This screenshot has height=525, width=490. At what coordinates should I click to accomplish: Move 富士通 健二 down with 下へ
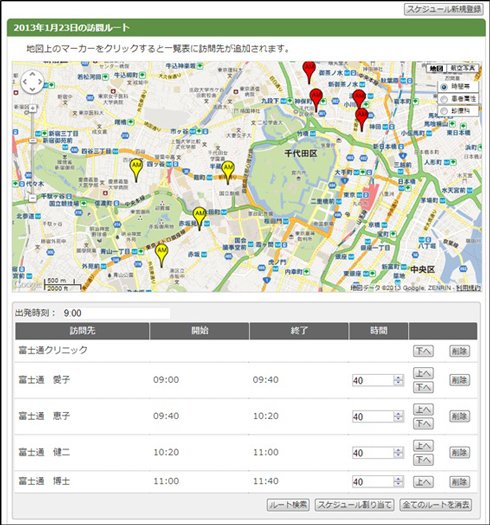(423, 460)
